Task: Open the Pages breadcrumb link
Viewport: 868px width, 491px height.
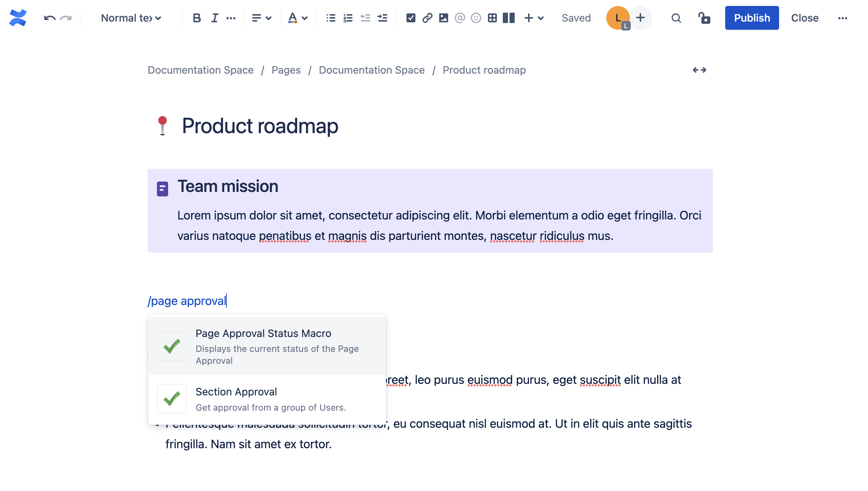Action: point(286,70)
